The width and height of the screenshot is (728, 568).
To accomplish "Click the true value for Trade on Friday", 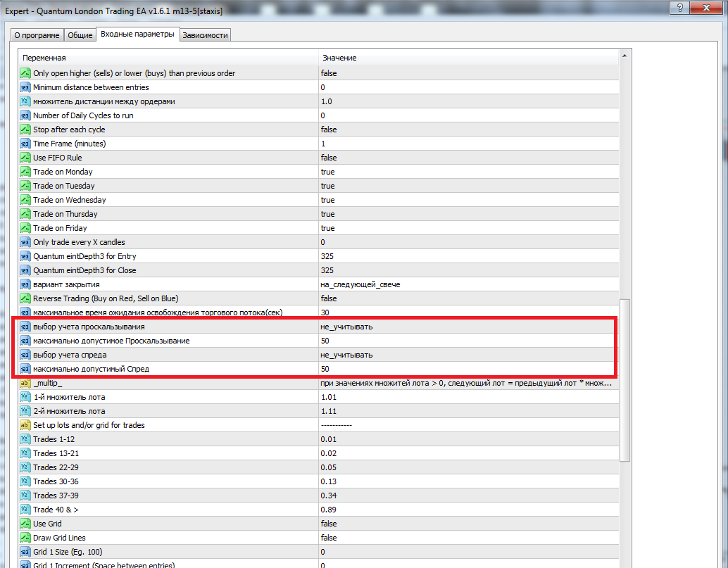I will coord(328,228).
